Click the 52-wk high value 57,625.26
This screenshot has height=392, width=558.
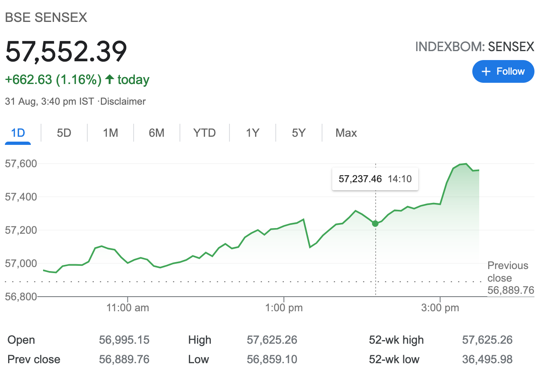point(487,340)
